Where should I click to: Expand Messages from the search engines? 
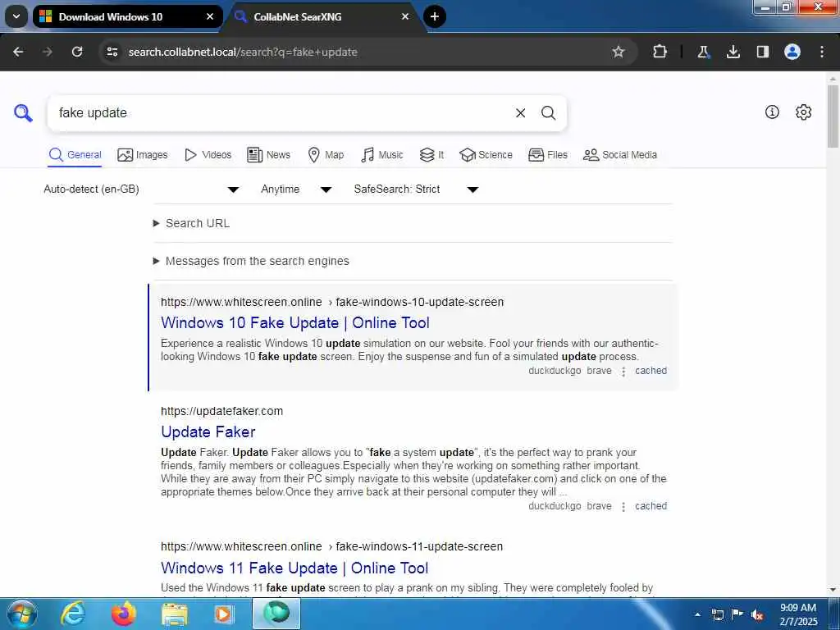pos(251,261)
